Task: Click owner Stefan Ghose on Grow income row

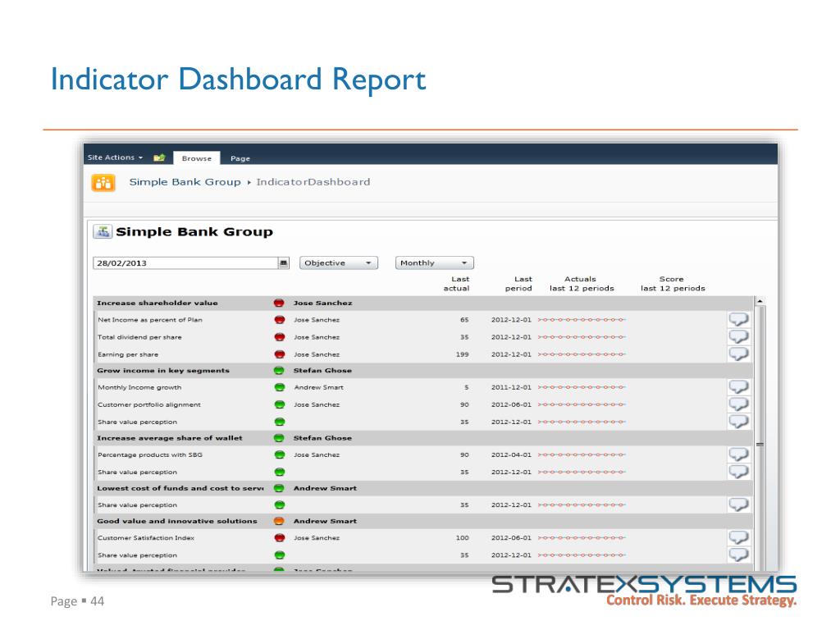Action: point(322,371)
